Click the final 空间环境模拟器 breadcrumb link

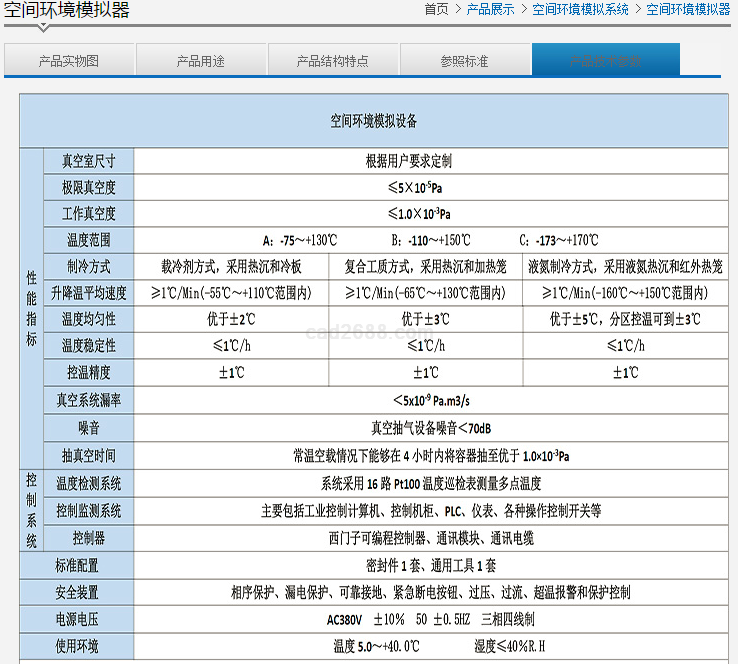click(688, 9)
